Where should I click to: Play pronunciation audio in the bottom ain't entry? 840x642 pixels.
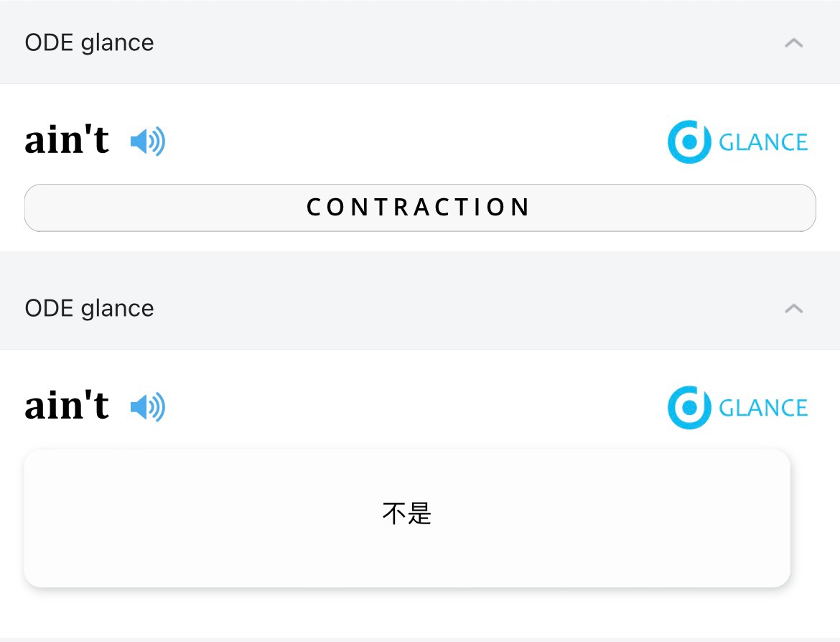pyautogui.click(x=147, y=407)
